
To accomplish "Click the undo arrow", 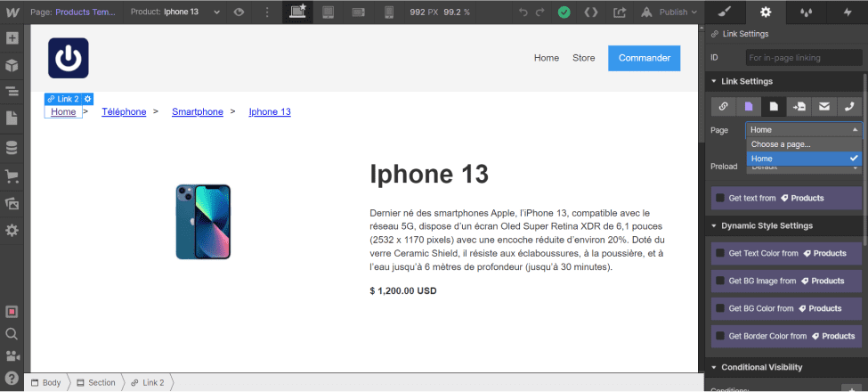I will tap(523, 12).
